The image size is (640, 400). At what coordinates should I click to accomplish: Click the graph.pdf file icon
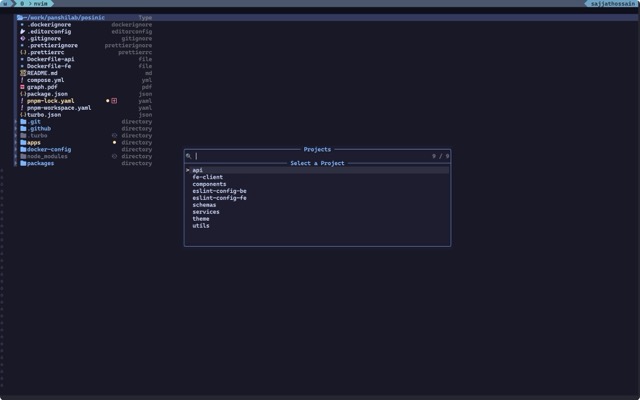click(22, 87)
